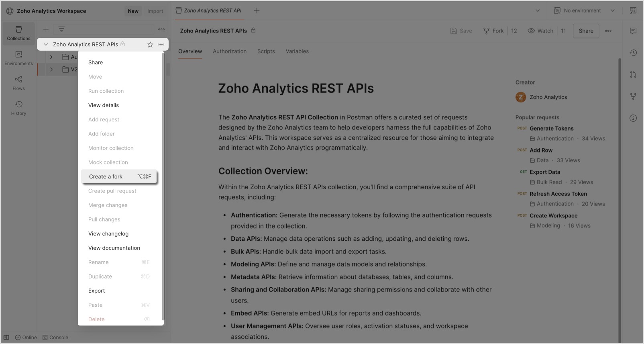Viewport: 644px width, 344px height.
Task: Open the No environment dropdown
Action: [x=584, y=11]
